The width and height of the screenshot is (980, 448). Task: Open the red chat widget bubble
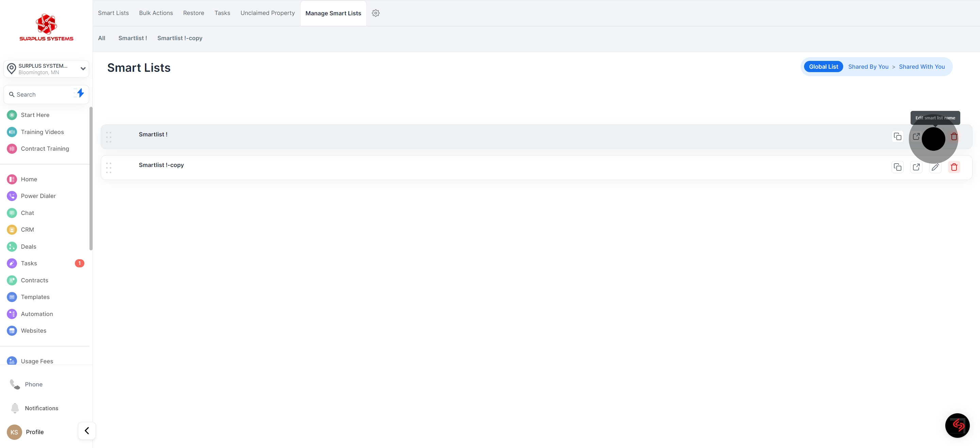[957, 425]
